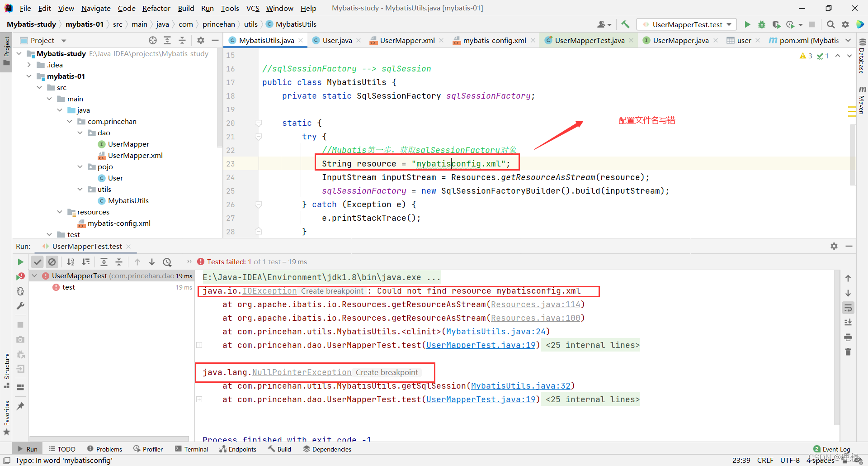This screenshot has height=466, width=868.
Task: Close the User.java tab
Action: [x=359, y=40]
